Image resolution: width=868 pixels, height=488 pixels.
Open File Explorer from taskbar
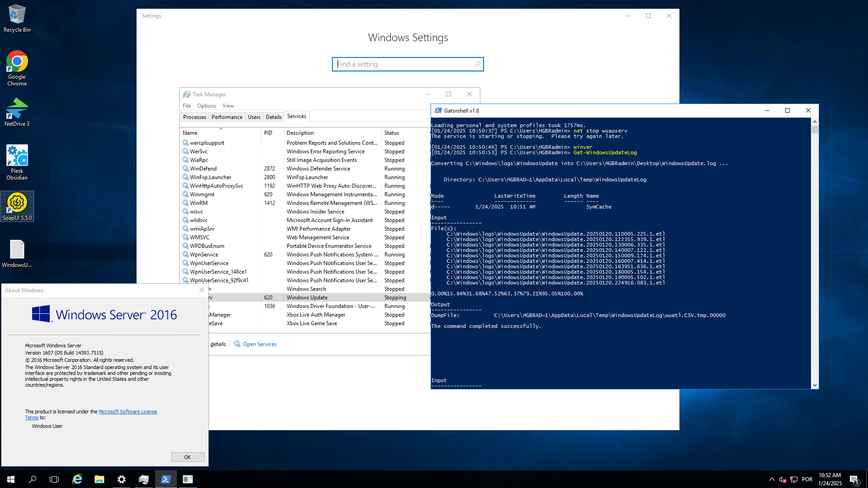(x=100, y=479)
